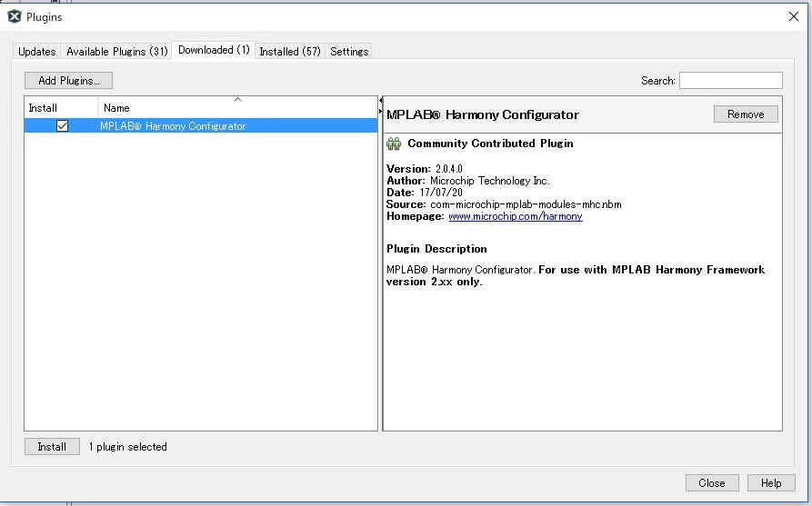Click the MPLAB Harmony Configurator details title
The height and width of the screenshot is (506, 812).
click(483, 114)
